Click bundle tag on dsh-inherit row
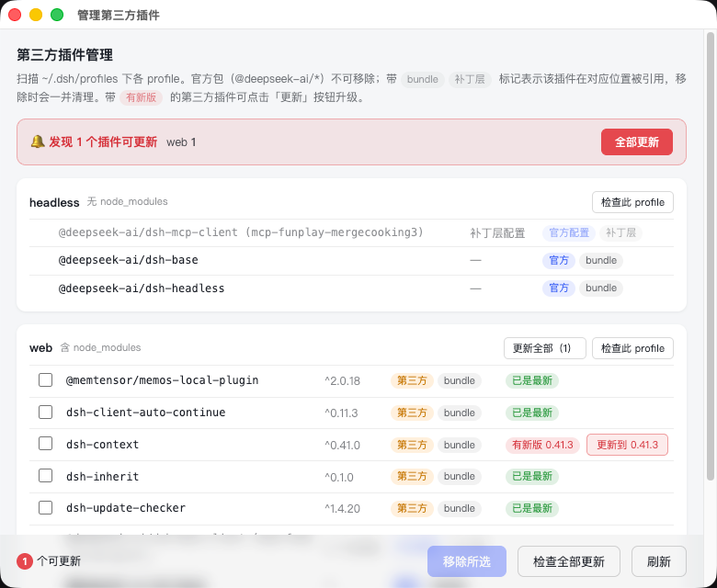 pyautogui.click(x=459, y=476)
